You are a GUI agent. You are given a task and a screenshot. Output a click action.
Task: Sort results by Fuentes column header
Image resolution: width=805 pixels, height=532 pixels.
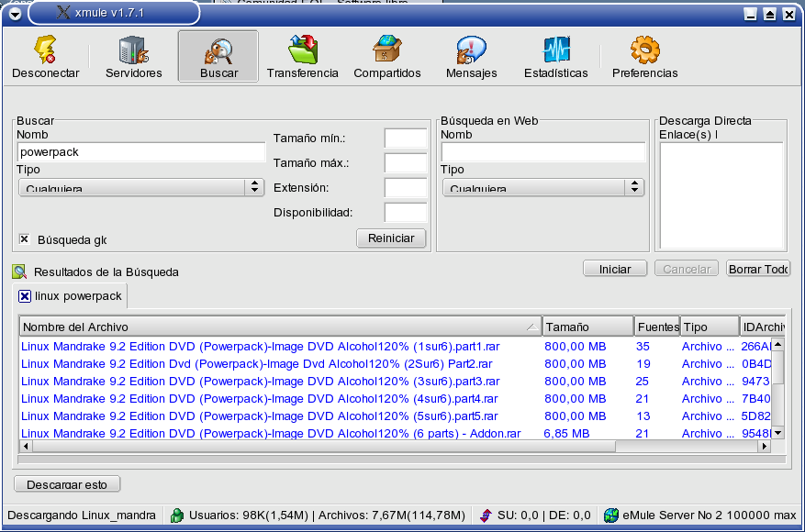click(x=657, y=327)
